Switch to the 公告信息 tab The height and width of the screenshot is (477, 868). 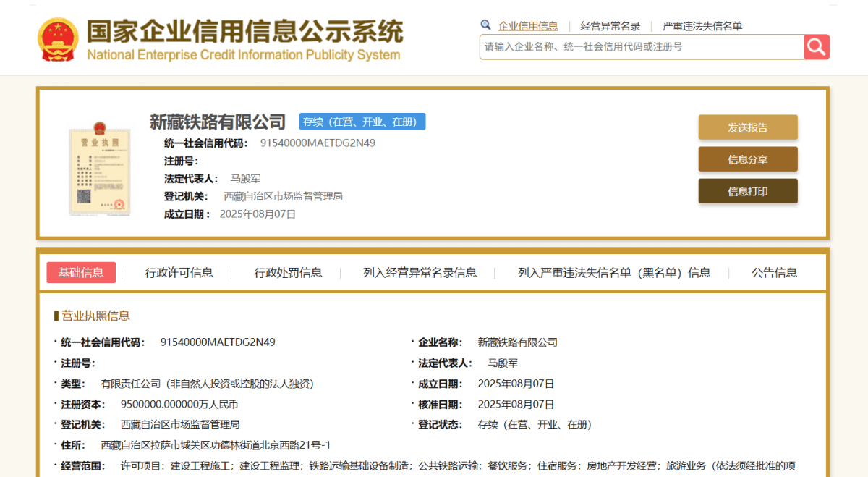pyautogui.click(x=774, y=272)
